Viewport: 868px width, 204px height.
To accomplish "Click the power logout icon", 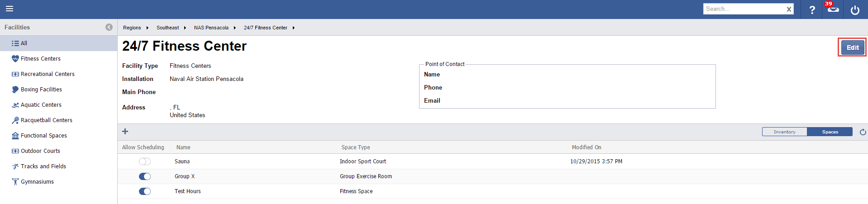I will click(855, 10).
